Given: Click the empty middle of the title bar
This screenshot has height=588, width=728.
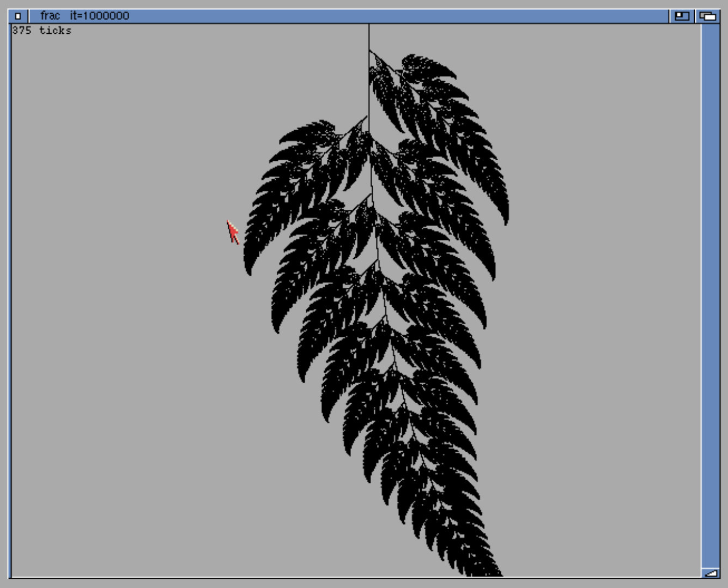Looking at the screenshot, I should click(x=381, y=16).
